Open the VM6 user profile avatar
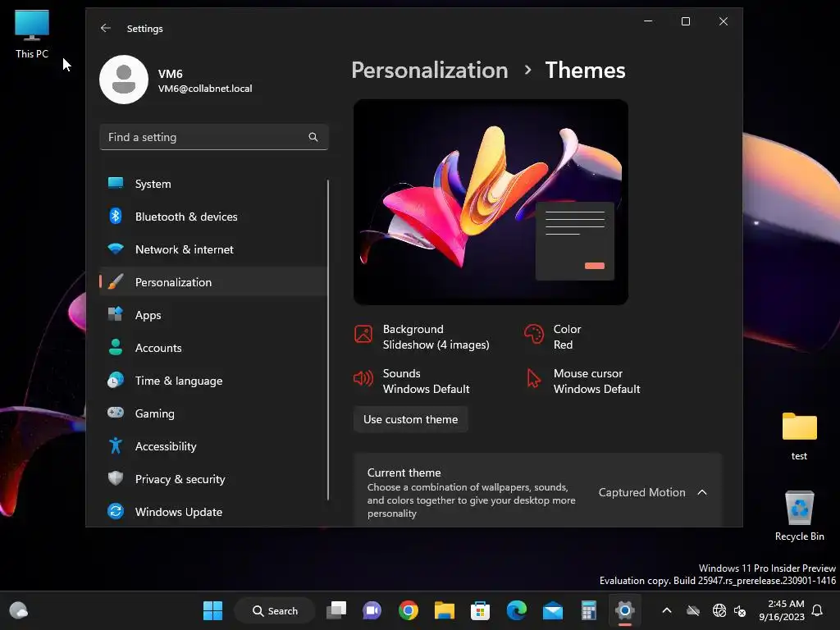Screen dimensions: 840x630 pyautogui.click(x=124, y=80)
